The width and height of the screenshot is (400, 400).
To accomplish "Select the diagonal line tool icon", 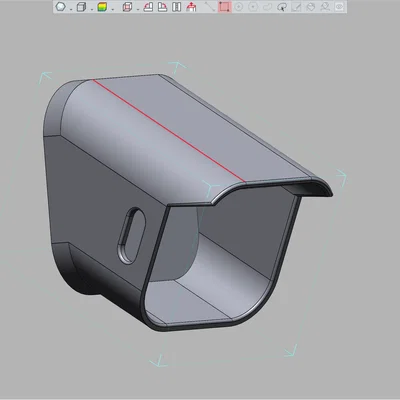I will [x=210, y=7].
